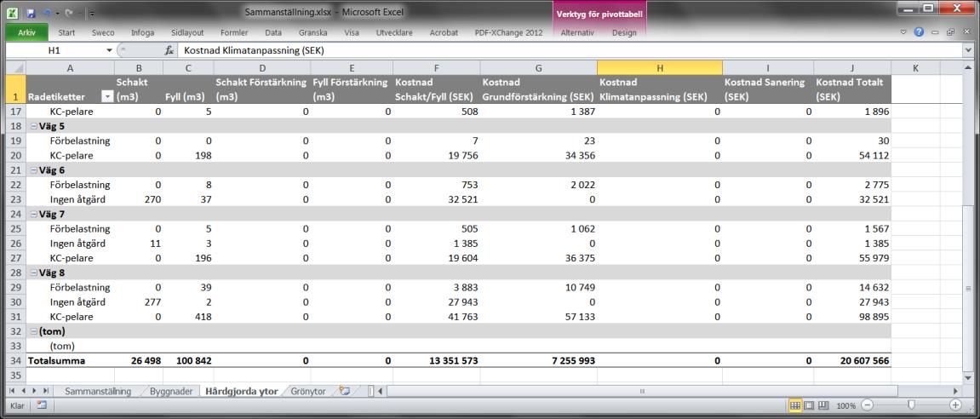Open the pivot table Alternativ tab
This screenshot has width=980, height=419.
577,32
